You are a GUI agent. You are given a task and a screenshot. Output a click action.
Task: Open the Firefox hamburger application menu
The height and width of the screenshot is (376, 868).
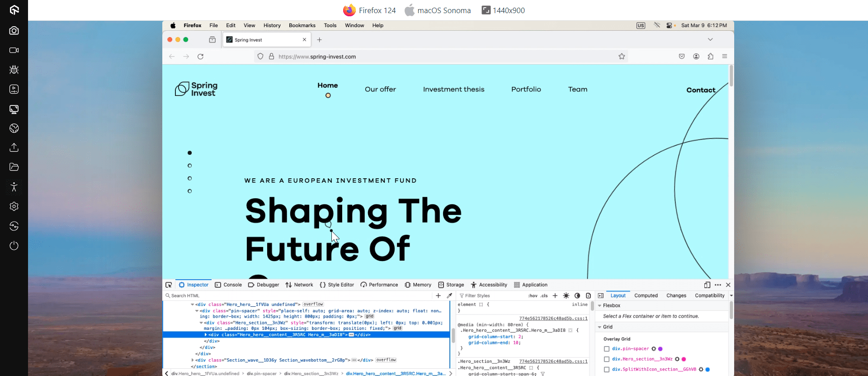725,57
